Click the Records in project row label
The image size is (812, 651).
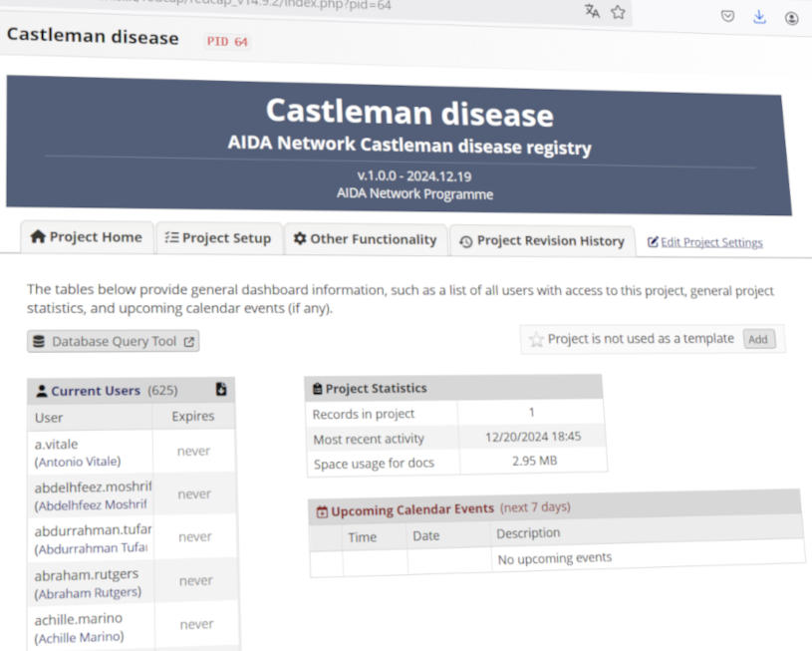[364, 414]
